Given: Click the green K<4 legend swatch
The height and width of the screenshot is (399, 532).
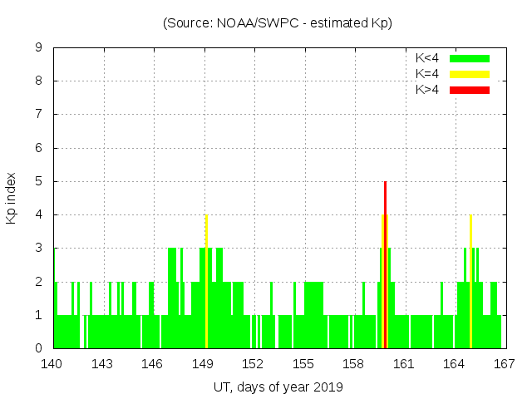Looking at the screenshot, I should click(x=470, y=58).
